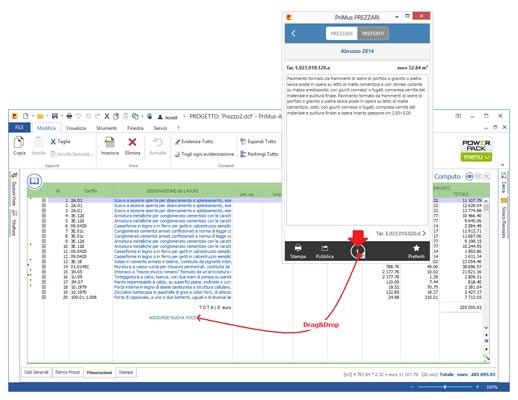Click the red Elimina X icon
The height and width of the screenshot is (400, 518).
click(132, 142)
